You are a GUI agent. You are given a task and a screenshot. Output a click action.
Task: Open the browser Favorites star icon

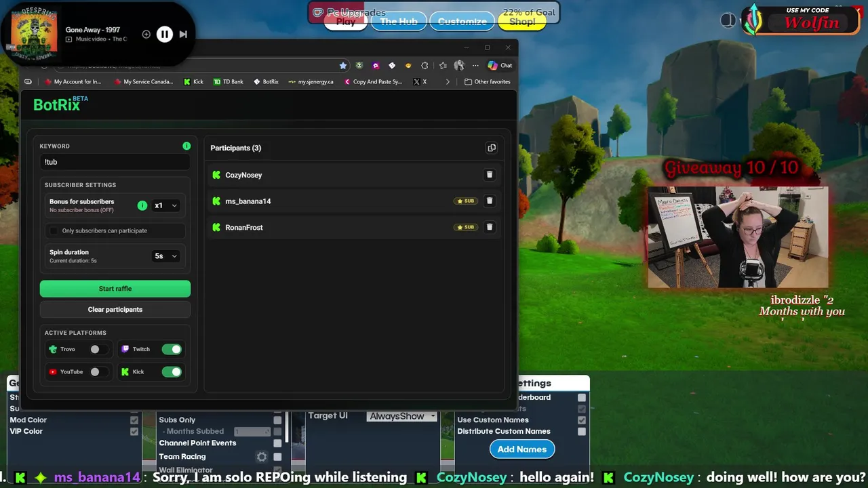click(x=443, y=66)
